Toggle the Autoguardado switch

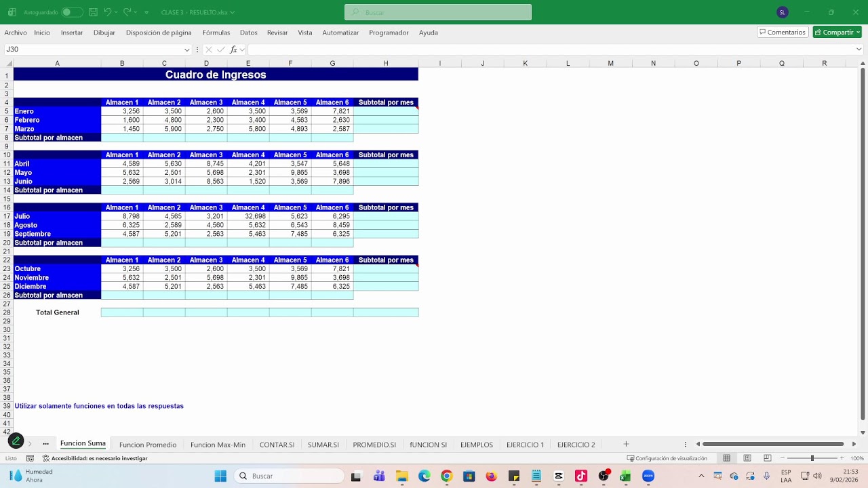pos(71,12)
